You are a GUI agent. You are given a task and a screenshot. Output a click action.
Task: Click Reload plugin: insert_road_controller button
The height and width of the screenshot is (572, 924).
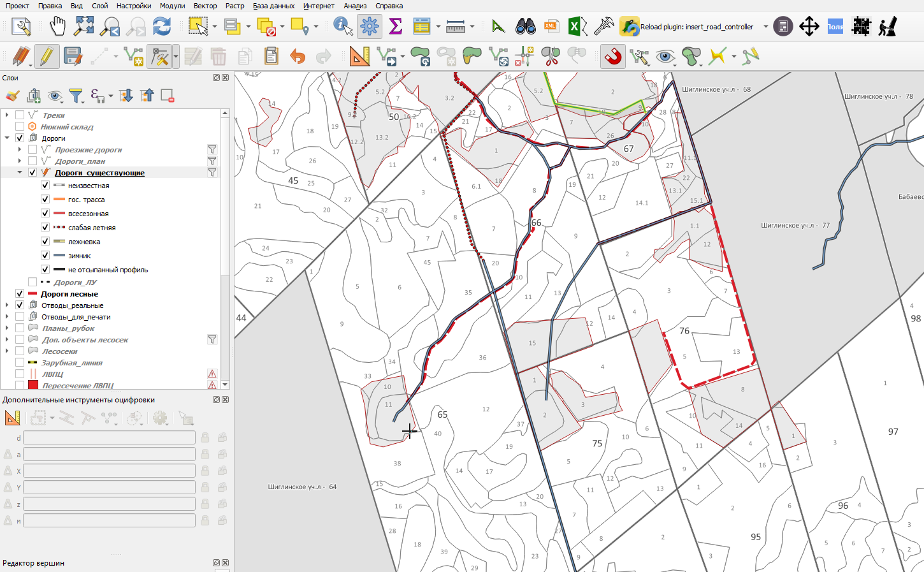click(686, 27)
